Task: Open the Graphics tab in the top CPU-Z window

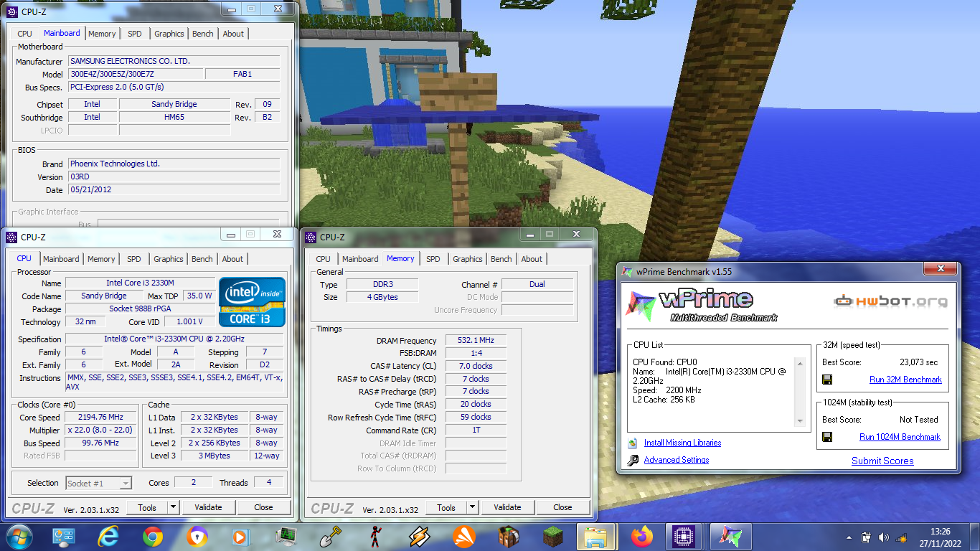Action: [x=169, y=34]
